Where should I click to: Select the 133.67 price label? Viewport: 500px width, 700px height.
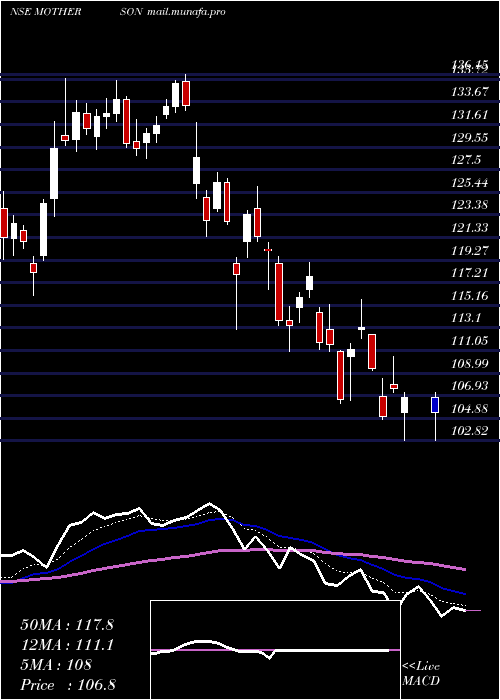[x=469, y=92]
